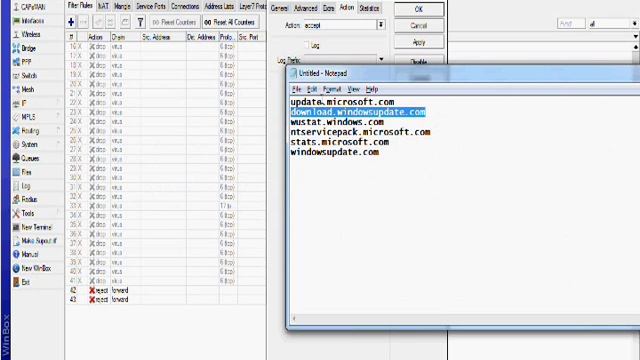This screenshot has width=640, height=360.
Task: Click the Reset Counters button
Action: point(174,22)
